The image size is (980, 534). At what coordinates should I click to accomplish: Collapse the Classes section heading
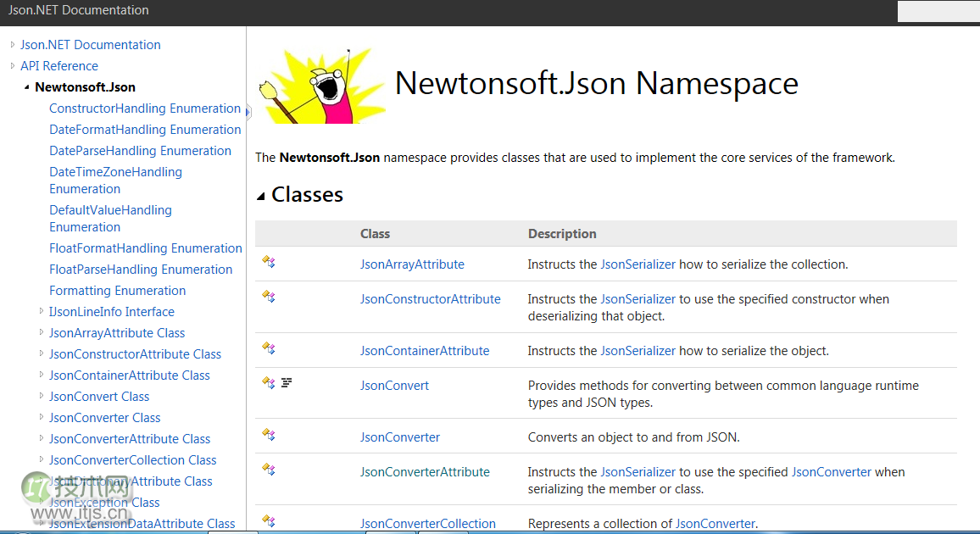(261, 196)
